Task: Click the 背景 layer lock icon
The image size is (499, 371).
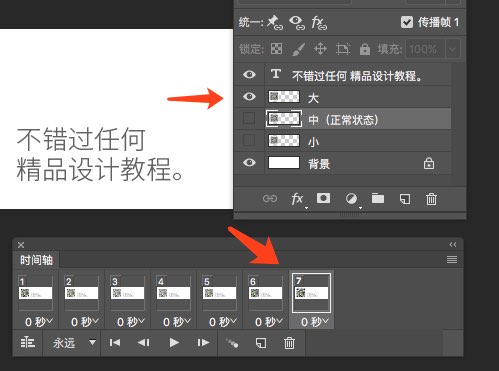Action: coord(429,163)
